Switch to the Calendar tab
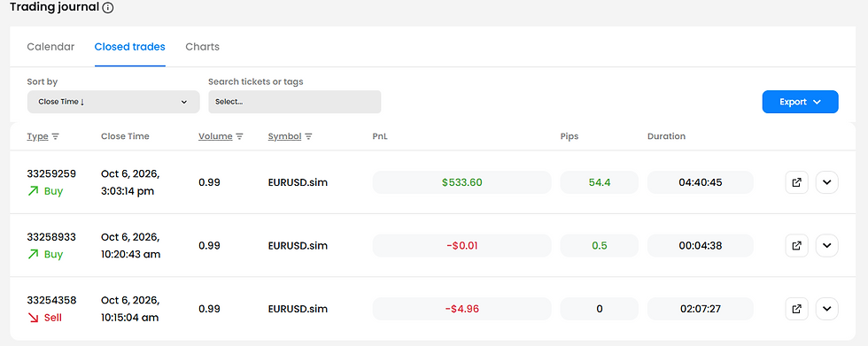The image size is (868, 346). point(51,47)
